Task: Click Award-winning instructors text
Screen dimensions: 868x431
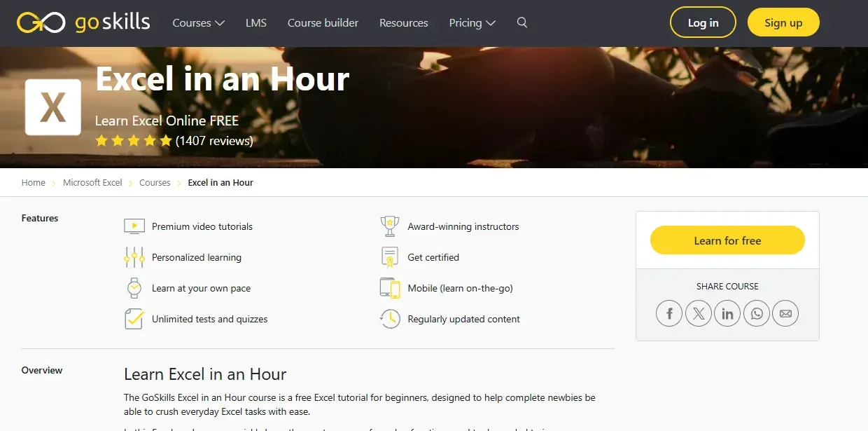Action: point(463,226)
